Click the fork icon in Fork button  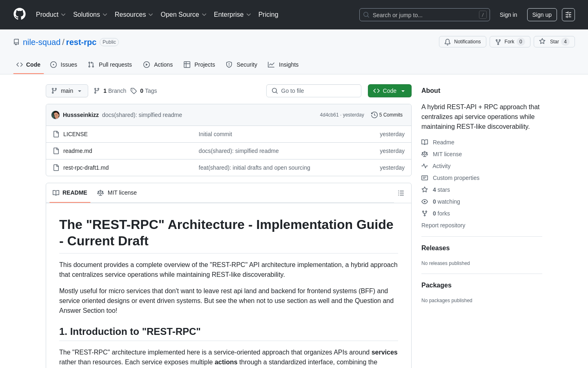pos(498,42)
